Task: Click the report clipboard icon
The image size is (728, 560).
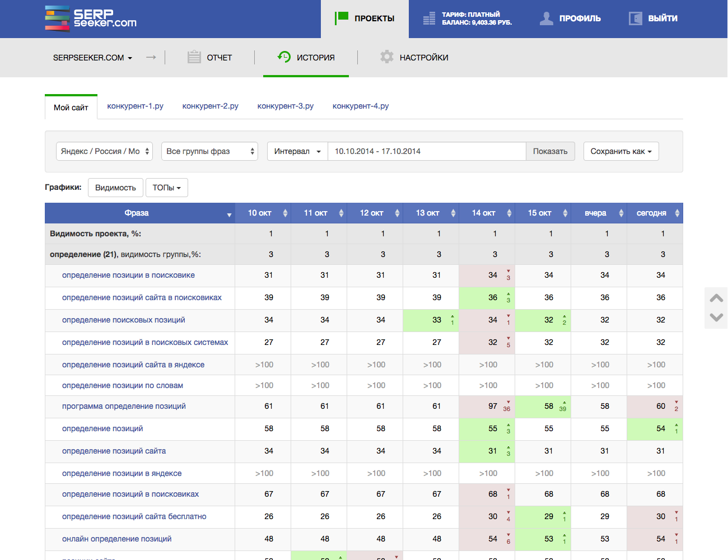Action: click(194, 57)
